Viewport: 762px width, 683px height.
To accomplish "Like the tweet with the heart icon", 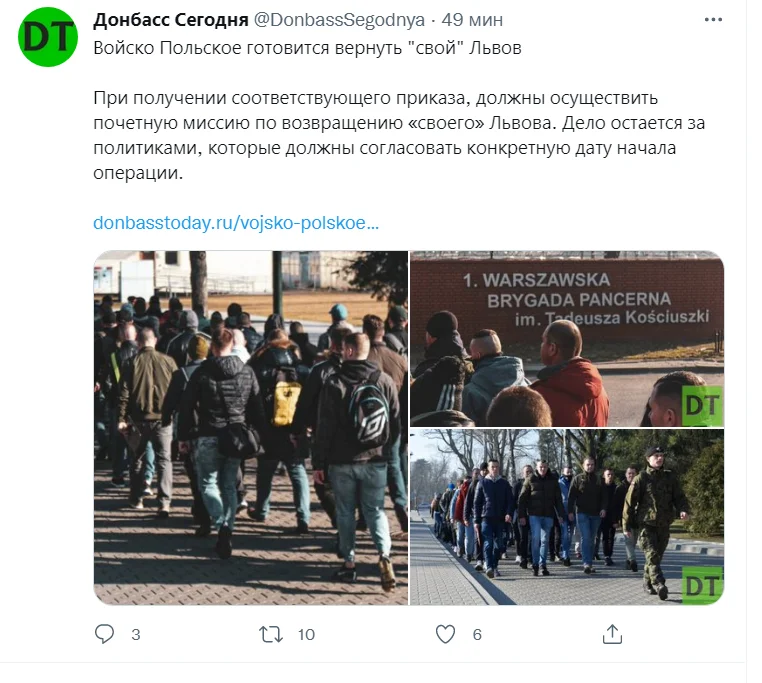I will 445,634.
